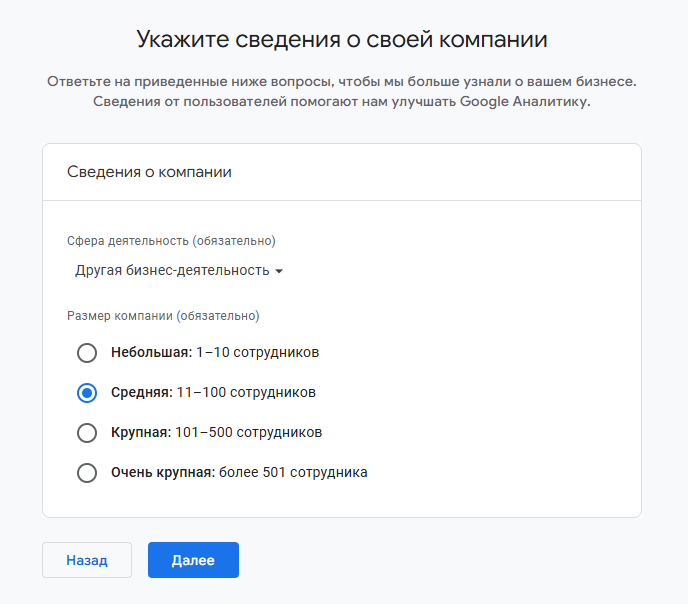Select the "Небольшая" radio button circle
The width and height of the screenshot is (688, 604).
[x=87, y=352]
